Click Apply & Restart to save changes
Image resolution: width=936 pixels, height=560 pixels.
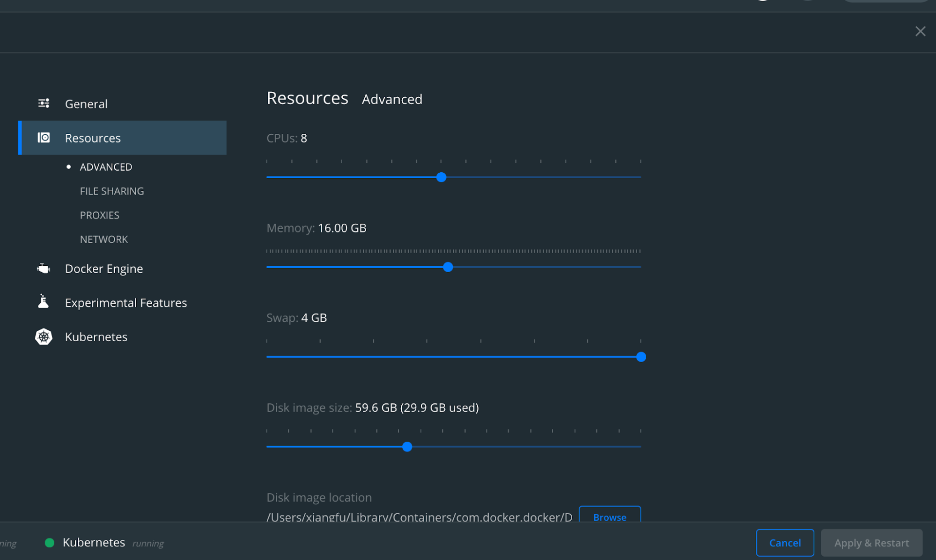(x=871, y=542)
